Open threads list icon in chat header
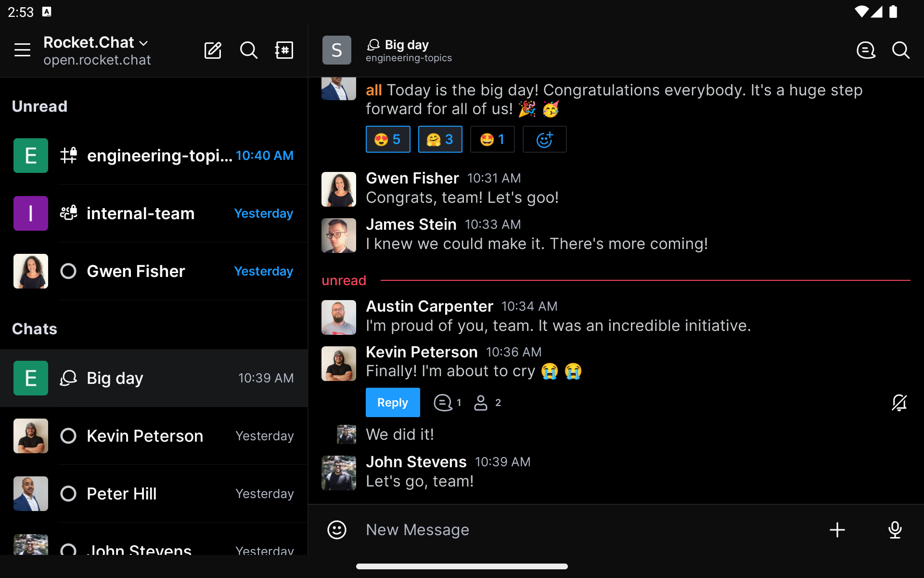 click(x=866, y=50)
